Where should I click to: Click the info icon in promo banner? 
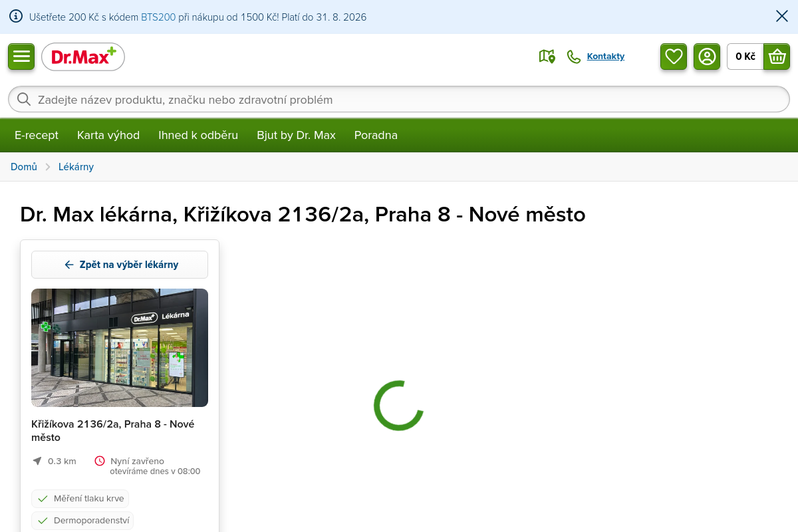pyautogui.click(x=16, y=17)
